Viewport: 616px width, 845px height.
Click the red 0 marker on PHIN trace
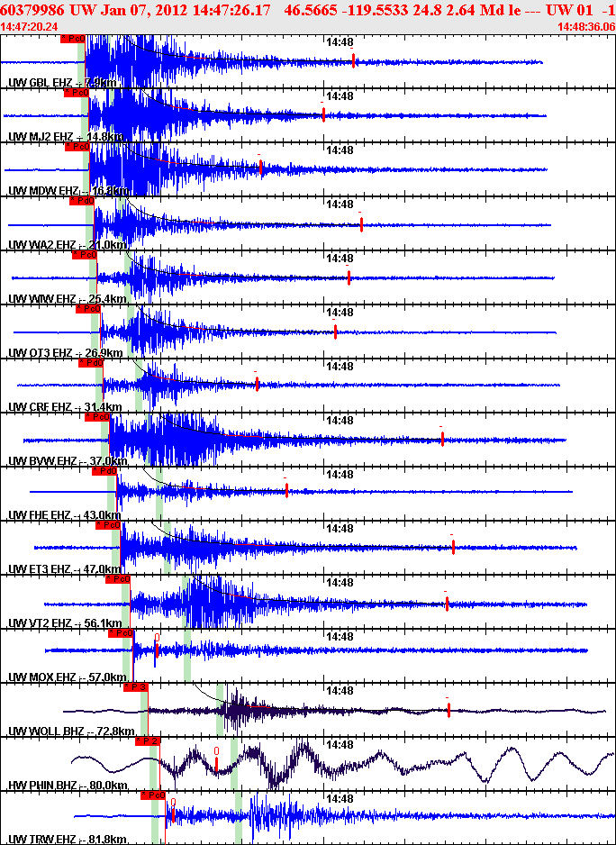pyautogui.click(x=216, y=759)
